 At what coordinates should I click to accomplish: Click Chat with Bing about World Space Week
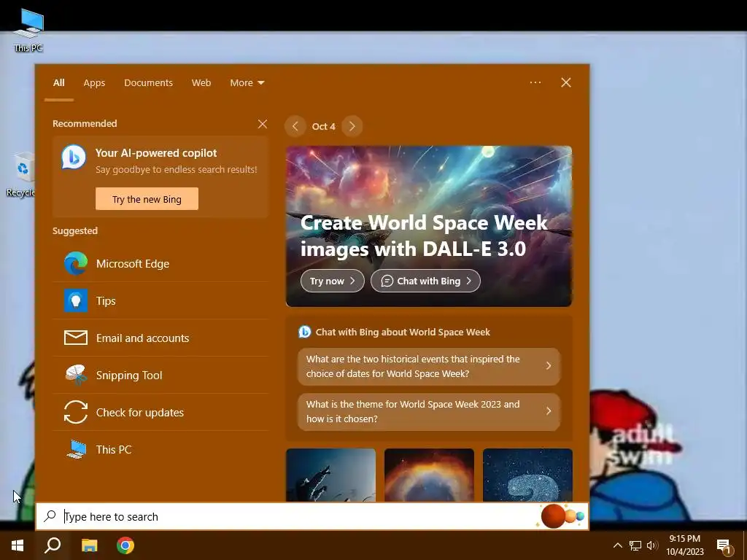pos(403,332)
